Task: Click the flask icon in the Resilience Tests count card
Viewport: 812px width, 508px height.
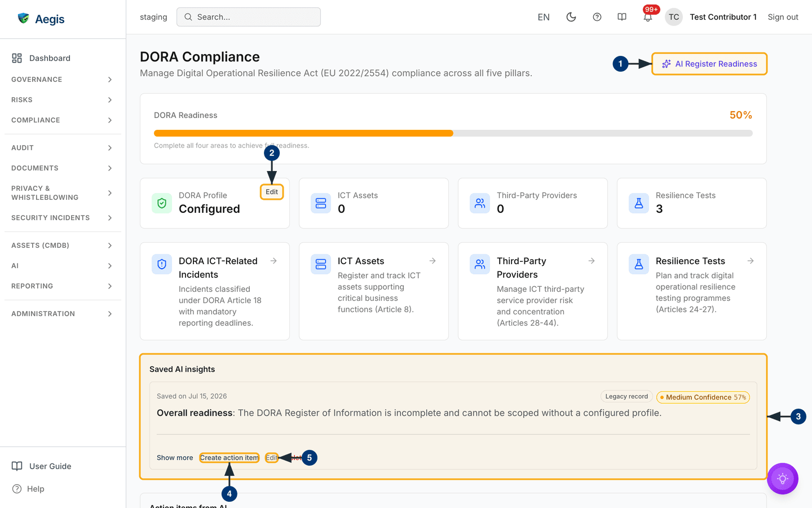Action: (x=639, y=203)
